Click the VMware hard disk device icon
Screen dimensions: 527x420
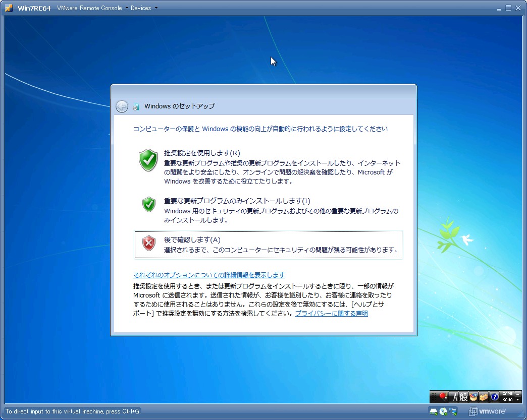click(433, 411)
